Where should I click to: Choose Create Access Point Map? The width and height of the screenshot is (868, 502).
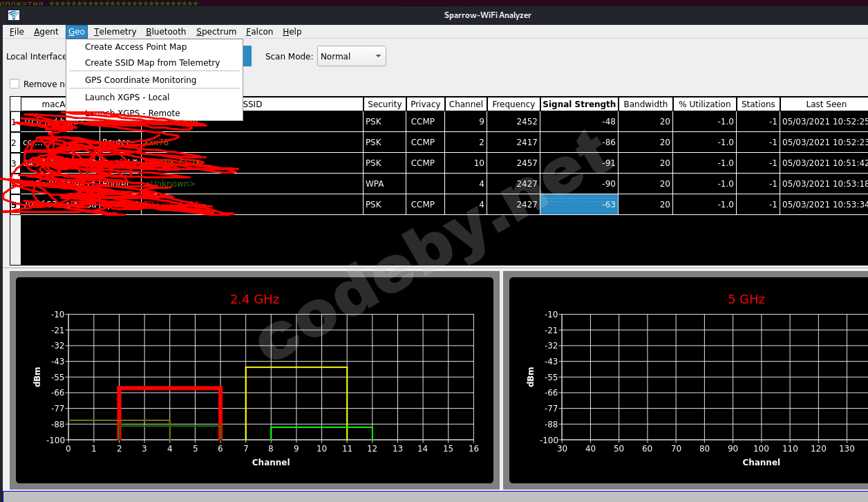tap(135, 47)
